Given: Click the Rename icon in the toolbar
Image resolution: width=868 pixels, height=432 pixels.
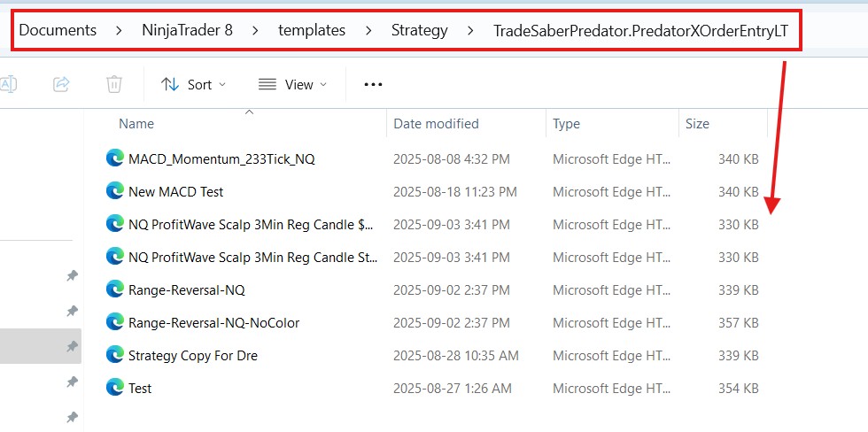Looking at the screenshot, I should 8,84.
